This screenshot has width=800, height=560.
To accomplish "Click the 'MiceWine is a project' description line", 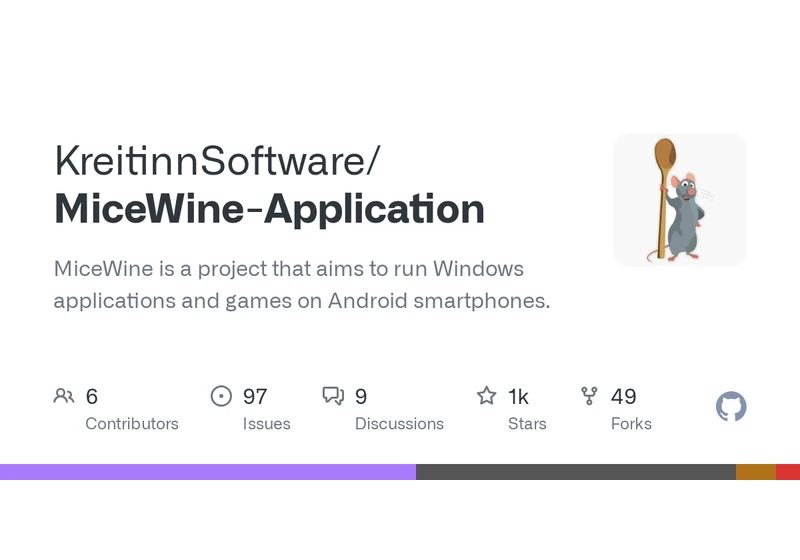I will coord(289,269).
